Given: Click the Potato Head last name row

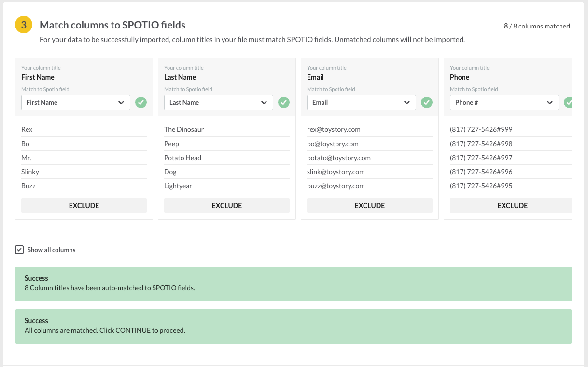Looking at the screenshot, I should (x=182, y=158).
